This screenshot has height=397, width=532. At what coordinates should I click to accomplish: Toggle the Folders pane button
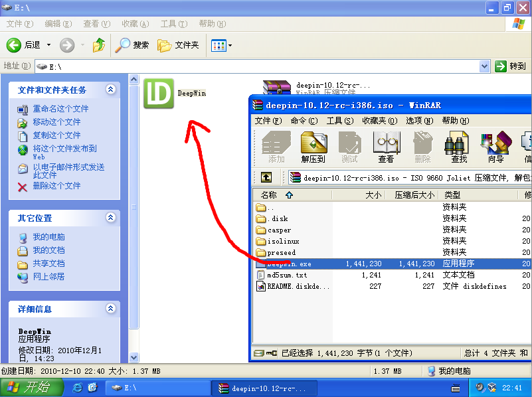click(x=178, y=44)
